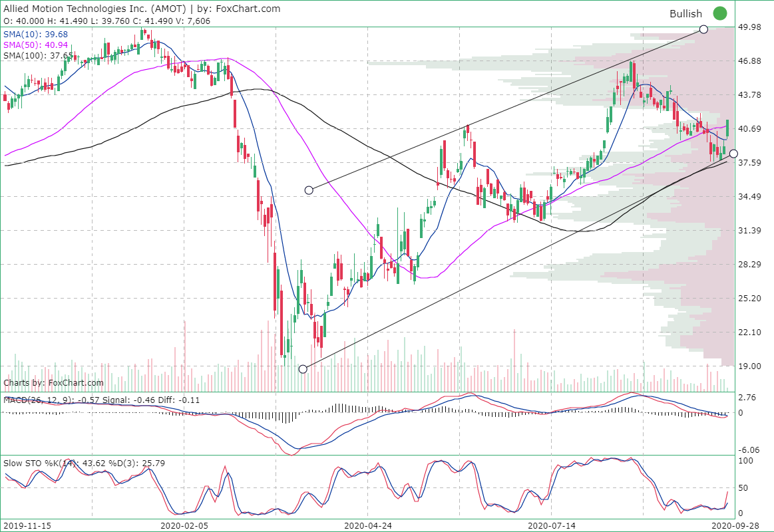Click the Bullish status label
The height and width of the screenshot is (532, 774).
(x=685, y=14)
